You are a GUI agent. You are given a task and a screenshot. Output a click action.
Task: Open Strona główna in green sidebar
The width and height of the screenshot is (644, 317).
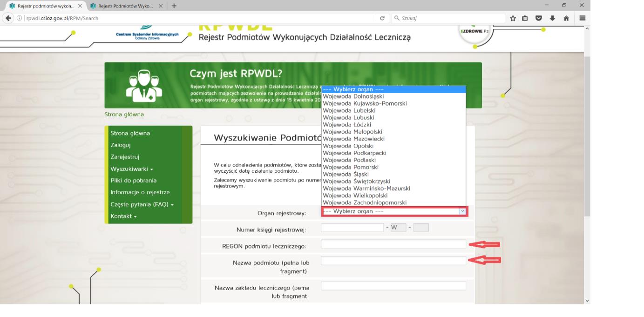point(130,133)
